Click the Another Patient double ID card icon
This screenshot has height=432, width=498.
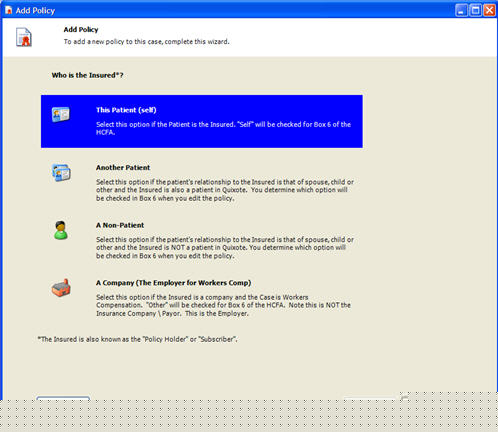click(61, 172)
